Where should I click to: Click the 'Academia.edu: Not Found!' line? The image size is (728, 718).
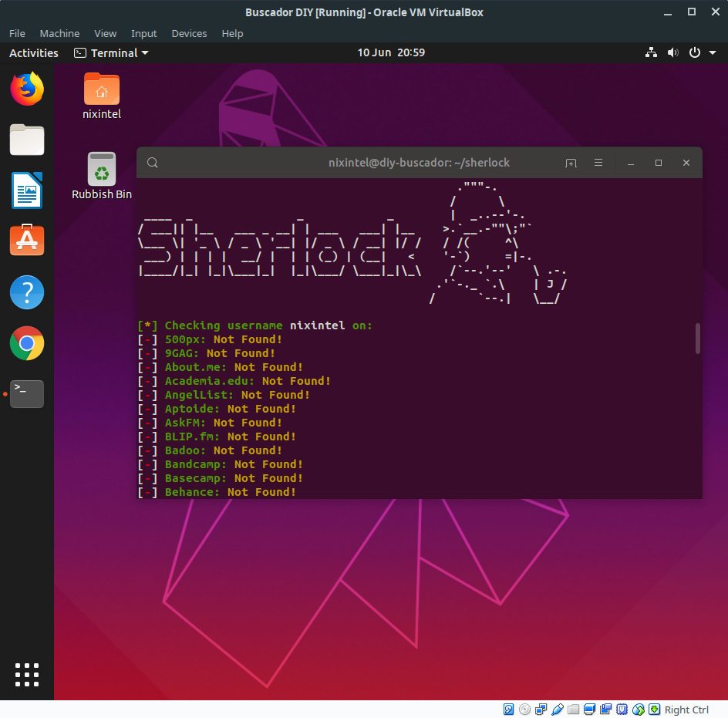click(234, 381)
